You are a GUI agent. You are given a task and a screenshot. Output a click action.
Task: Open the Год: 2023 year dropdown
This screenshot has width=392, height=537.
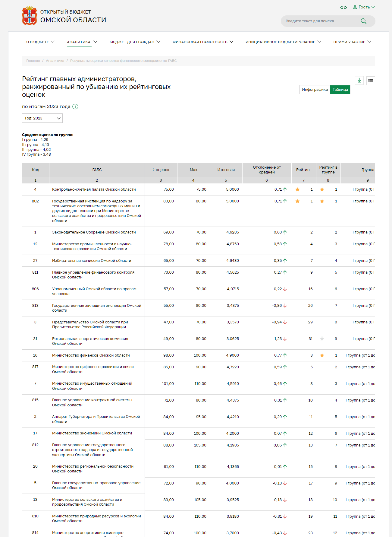point(42,118)
